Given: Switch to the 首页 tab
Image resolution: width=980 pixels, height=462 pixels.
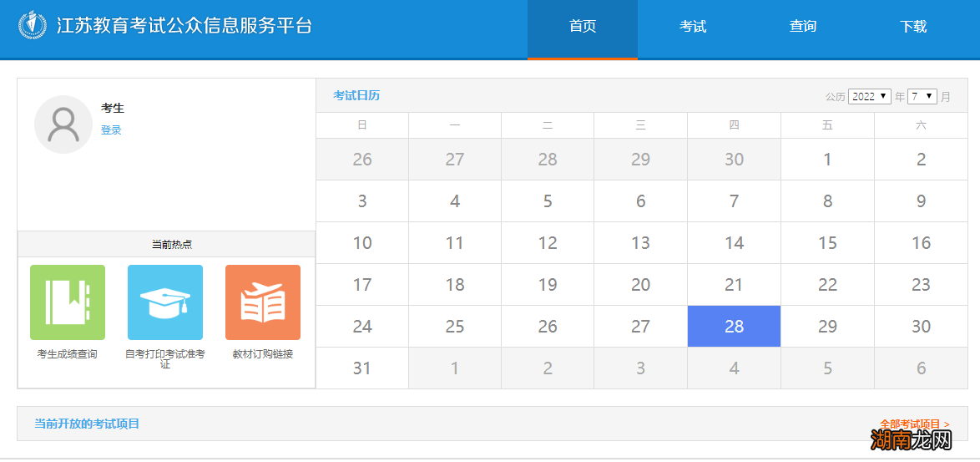Looking at the screenshot, I should (583, 28).
